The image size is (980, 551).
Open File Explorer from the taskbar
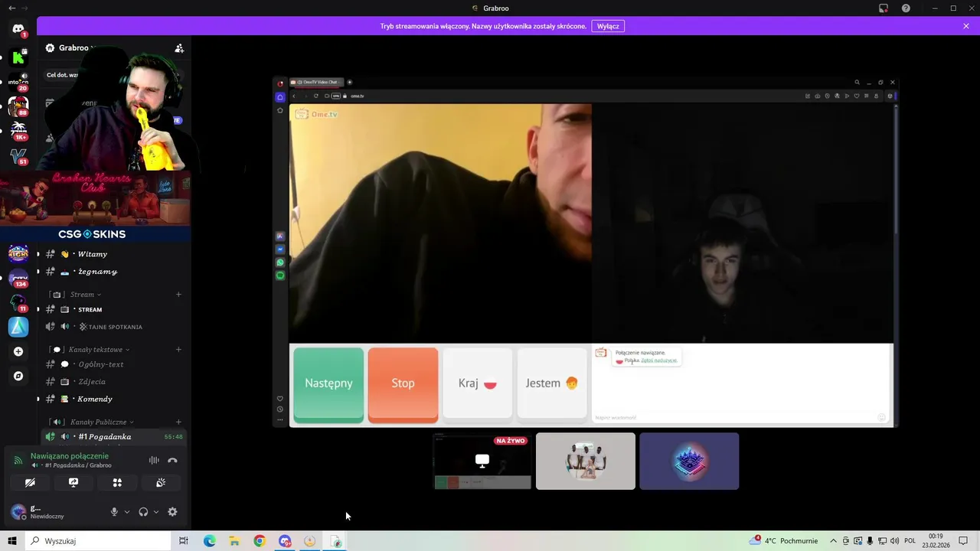[x=234, y=541]
